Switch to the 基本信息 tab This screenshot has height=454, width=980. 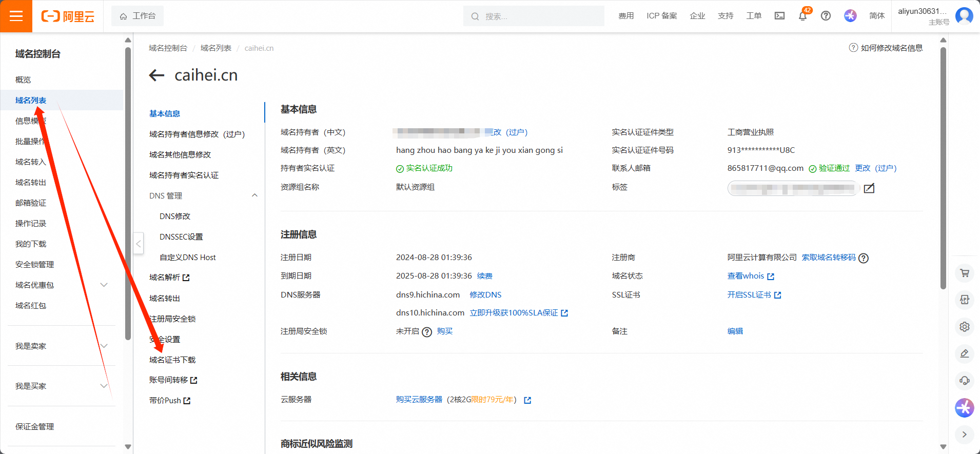[x=165, y=113]
